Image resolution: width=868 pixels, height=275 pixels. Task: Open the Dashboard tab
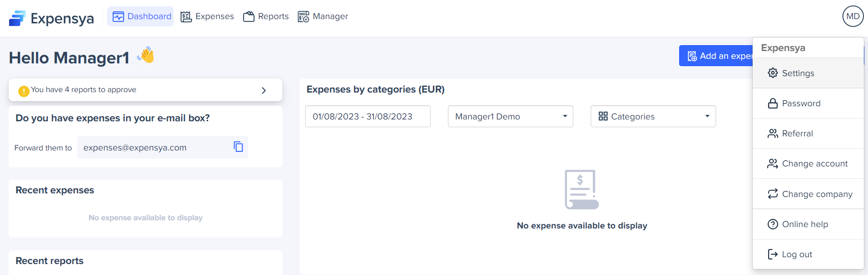pyautogui.click(x=141, y=17)
